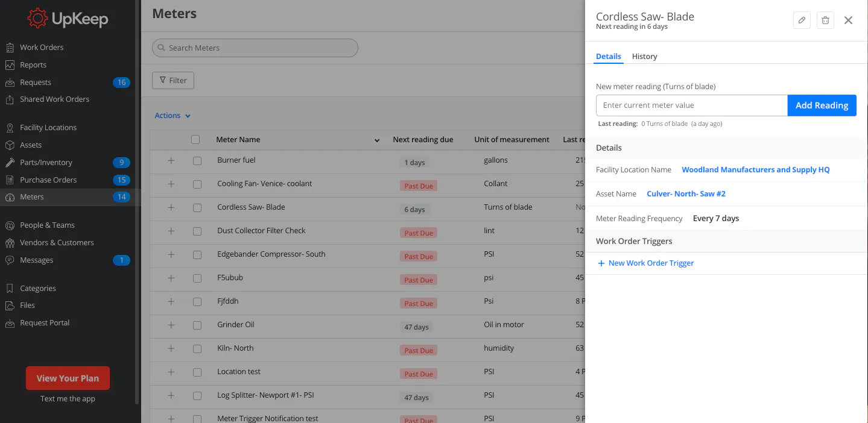Open Facility Locations in the sidebar
The height and width of the screenshot is (423, 868).
[48, 127]
